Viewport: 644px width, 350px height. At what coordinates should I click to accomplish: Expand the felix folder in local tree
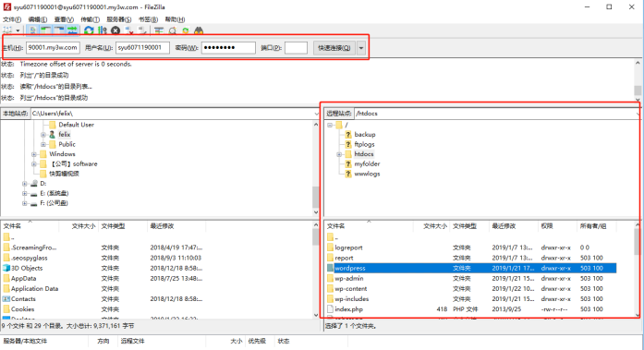click(x=43, y=135)
